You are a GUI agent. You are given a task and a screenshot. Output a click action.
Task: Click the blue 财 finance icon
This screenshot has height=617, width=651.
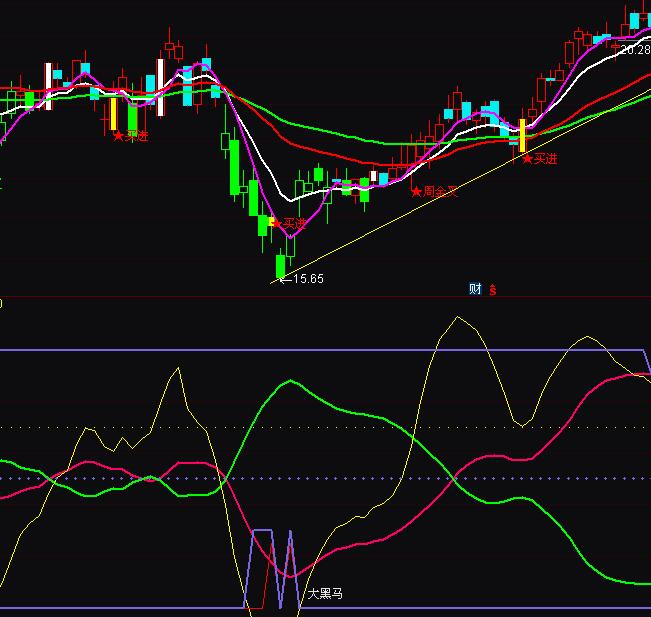[x=475, y=289]
